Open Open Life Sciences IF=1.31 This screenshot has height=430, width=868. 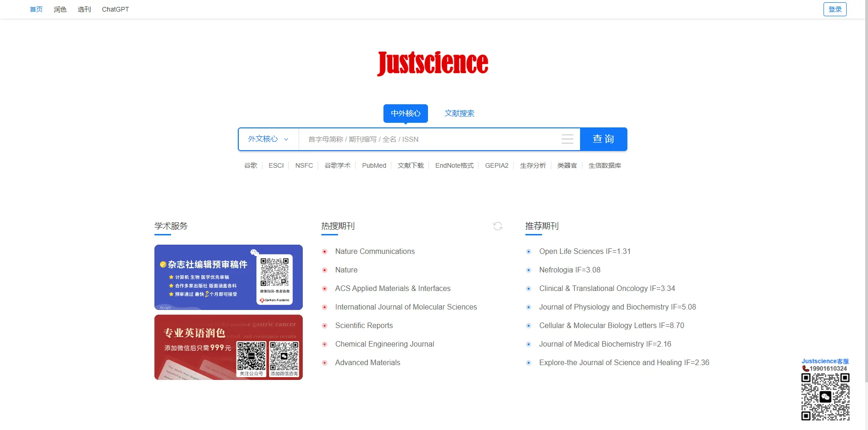point(585,252)
